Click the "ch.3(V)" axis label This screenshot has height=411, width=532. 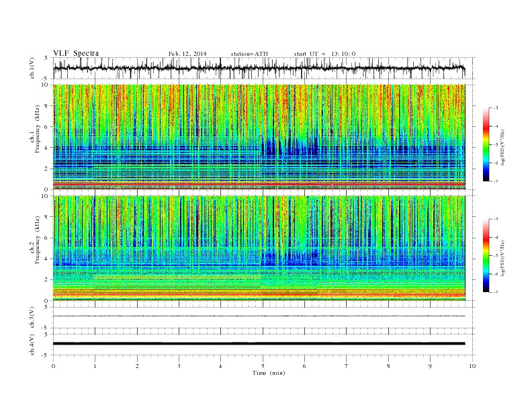click(32, 318)
